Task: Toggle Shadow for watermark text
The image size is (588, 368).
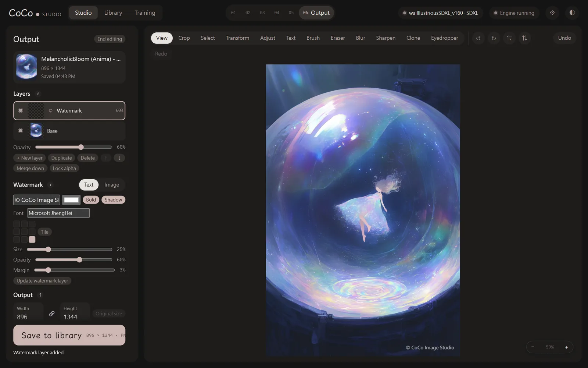Action: [x=113, y=200]
